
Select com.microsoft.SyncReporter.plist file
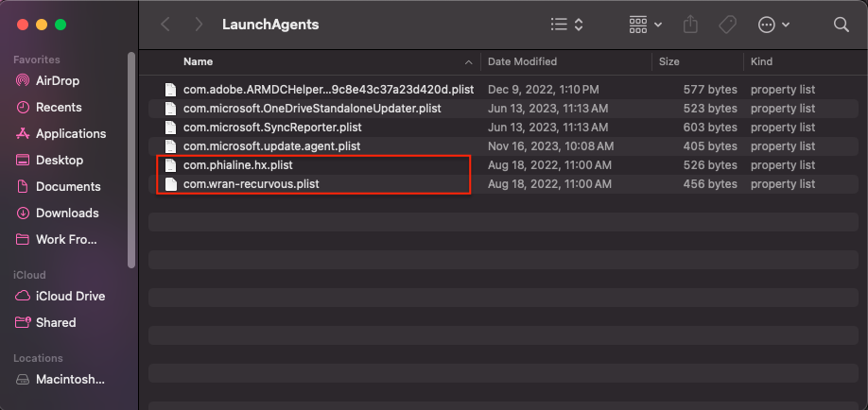[x=272, y=127]
